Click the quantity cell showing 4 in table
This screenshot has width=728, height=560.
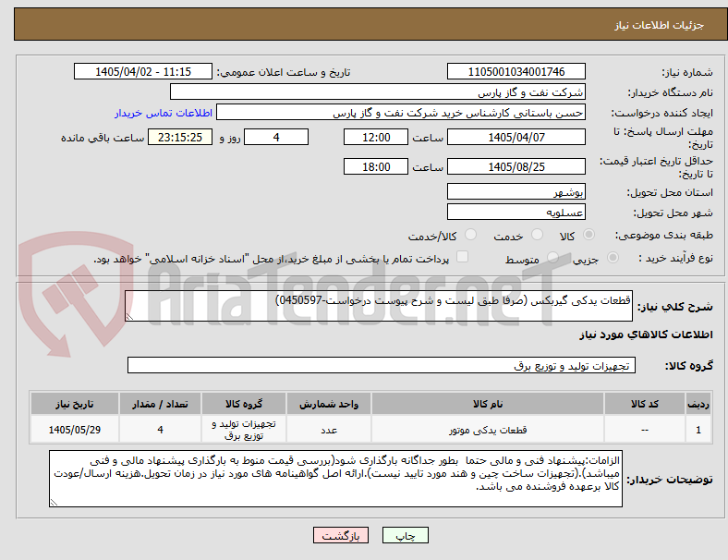pos(160,430)
